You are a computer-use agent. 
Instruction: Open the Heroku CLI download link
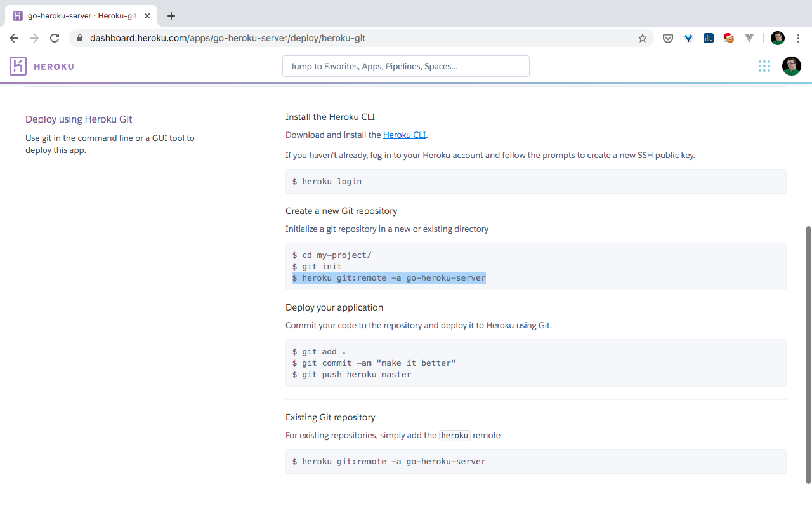click(404, 135)
